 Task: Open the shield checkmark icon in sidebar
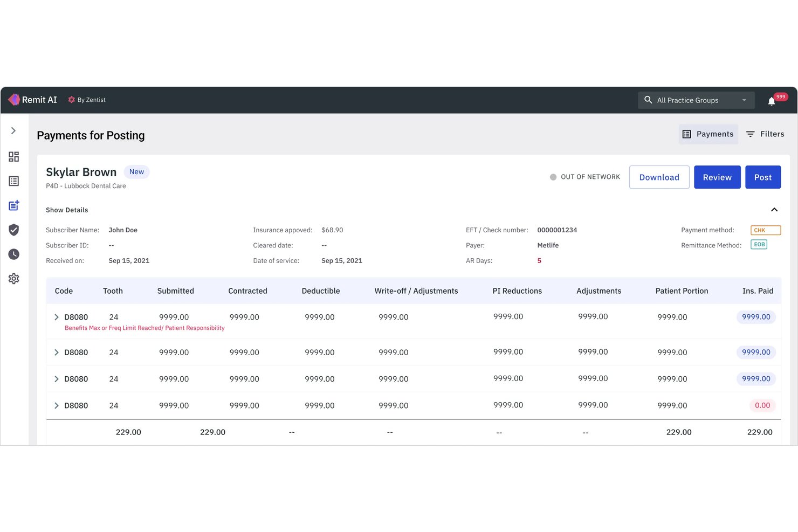pos(14,230)
